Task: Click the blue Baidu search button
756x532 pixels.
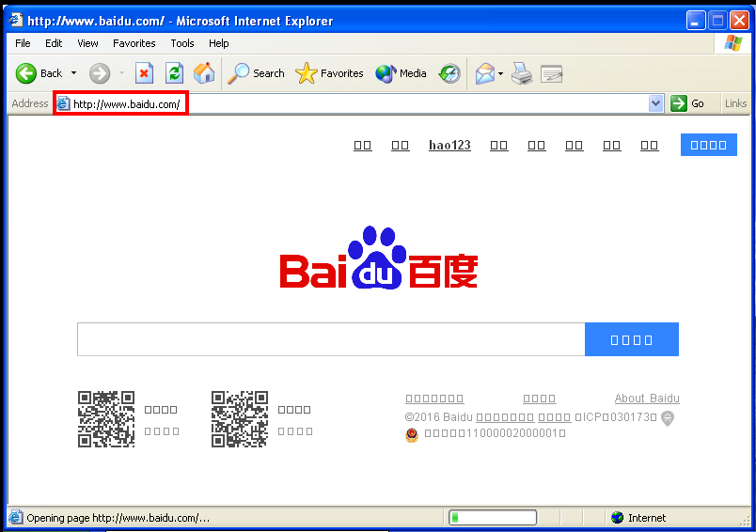Action: (x=632, y=339)
